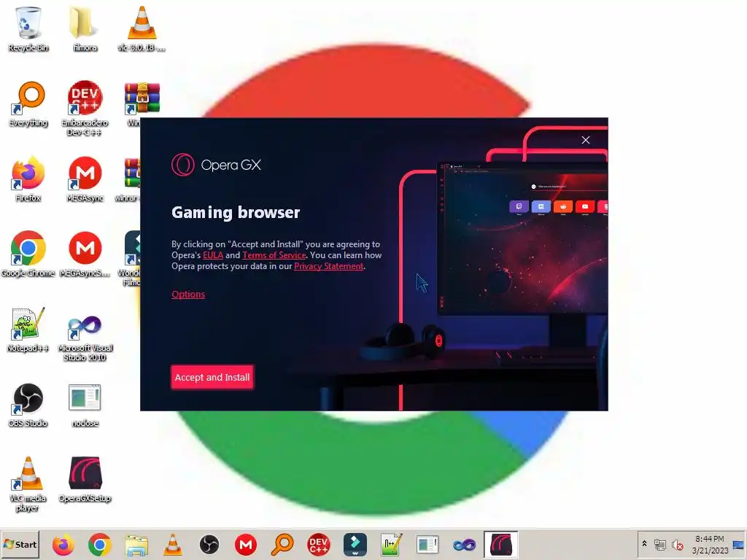Image resolution: width=747 pixels, height=560 pixels.
Task: Select the Notepad++ desktop shortcut
Action: tap(28, 330)
